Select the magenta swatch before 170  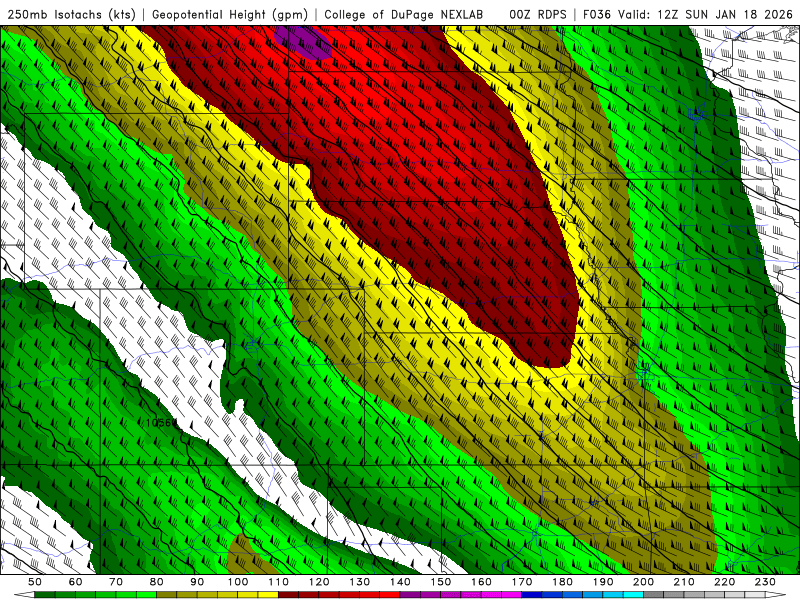tap(511, 594)
